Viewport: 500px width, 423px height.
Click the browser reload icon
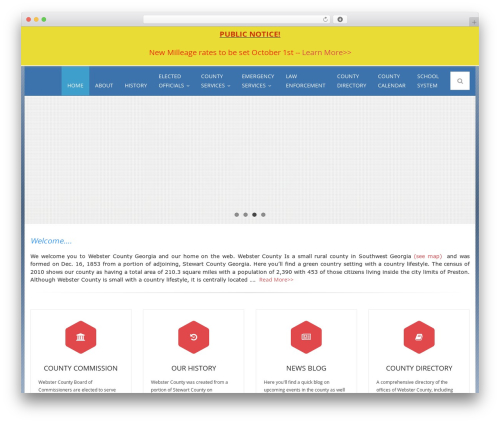coord(325,20)
